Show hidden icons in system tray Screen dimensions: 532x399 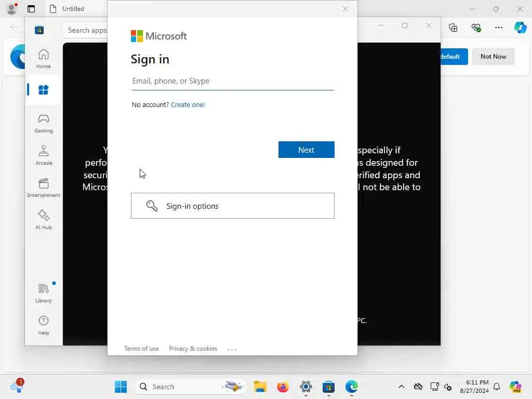[x=402, y=387]
